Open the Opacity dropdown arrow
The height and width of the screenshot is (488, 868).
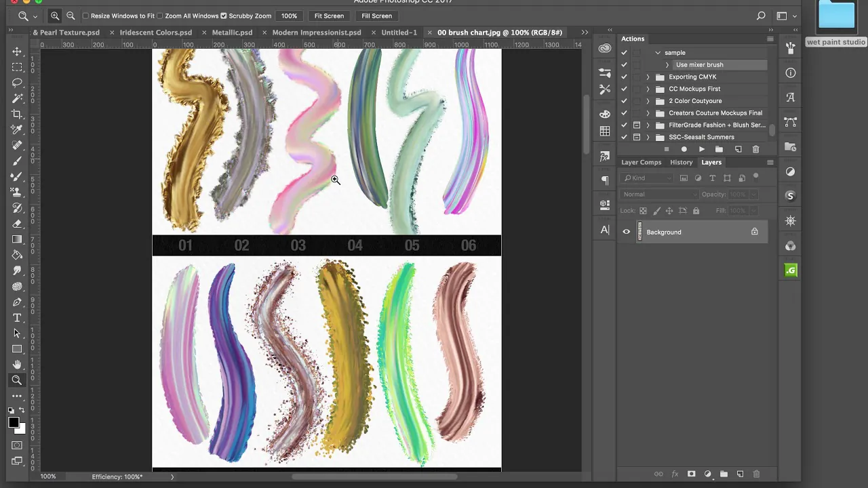click(x=753, y=195)
